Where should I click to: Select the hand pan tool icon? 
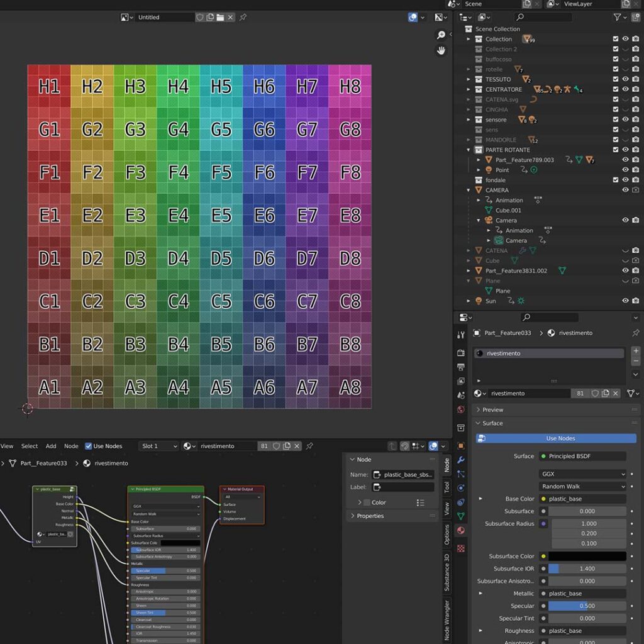point(441,50)
